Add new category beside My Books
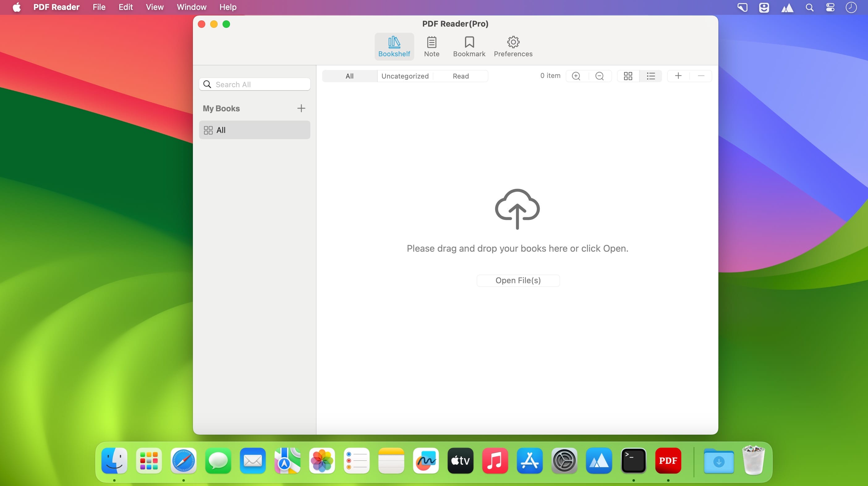Screen dimensions: 868x486 [301, 108]
